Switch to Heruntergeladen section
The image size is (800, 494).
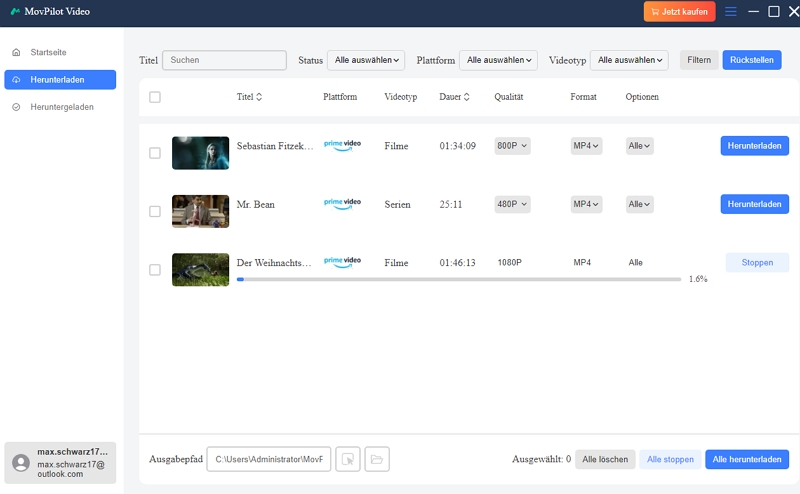coord(60,106)
